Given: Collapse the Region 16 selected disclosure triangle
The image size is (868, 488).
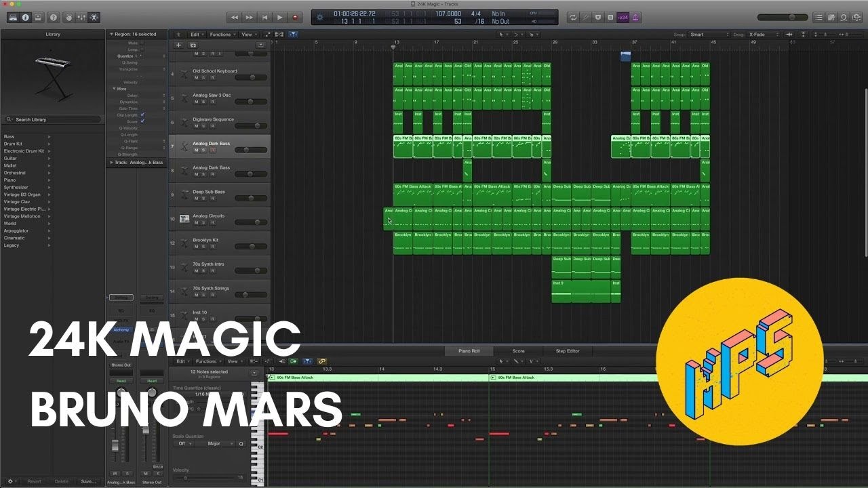Looking at the screenshot, I should (111, 34).
